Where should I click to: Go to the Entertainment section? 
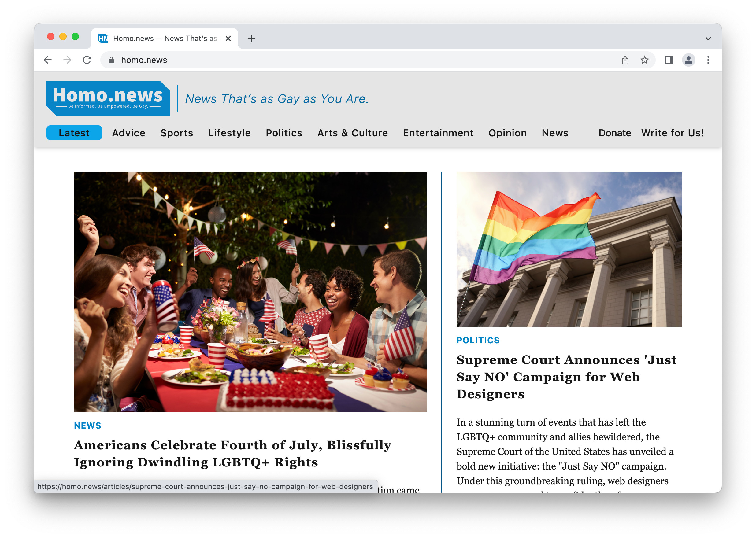click(x=438, y=133)
